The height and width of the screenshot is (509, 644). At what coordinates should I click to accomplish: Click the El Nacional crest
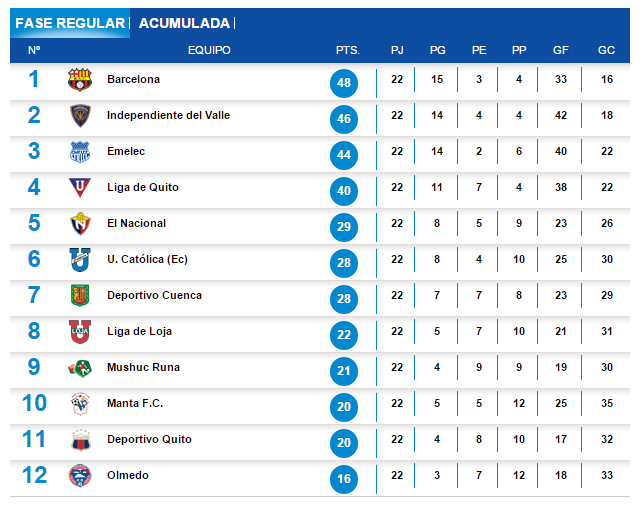pyautogui.click(x=80, y=223)
